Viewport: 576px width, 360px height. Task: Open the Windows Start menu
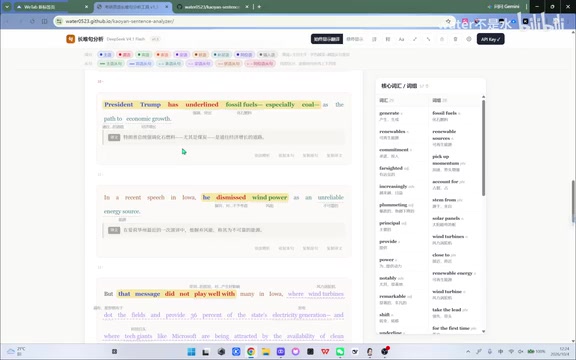(x=191, y=352)
